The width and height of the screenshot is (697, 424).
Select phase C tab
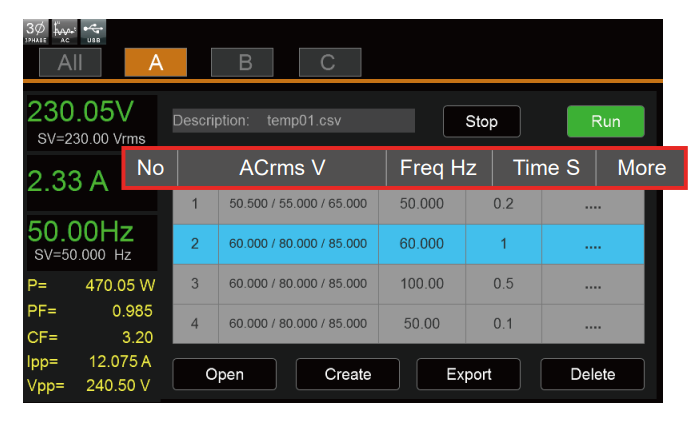(327, 62)
